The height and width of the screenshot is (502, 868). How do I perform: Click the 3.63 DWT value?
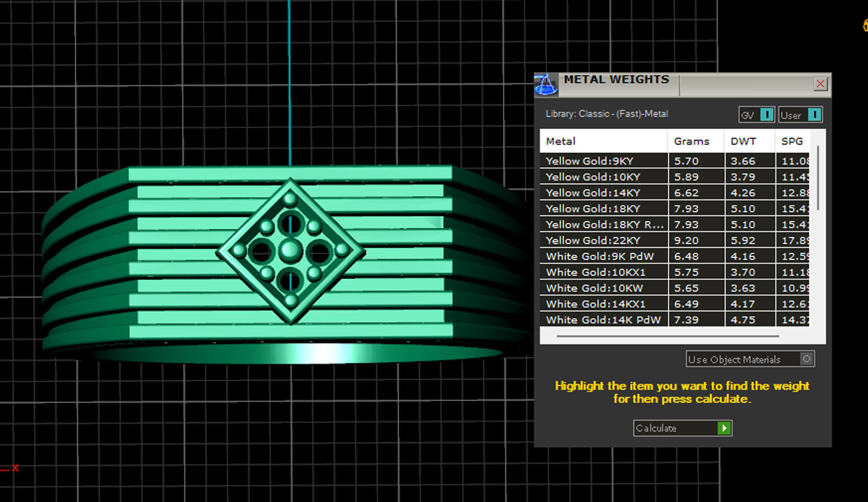click(x=743, y=288)
